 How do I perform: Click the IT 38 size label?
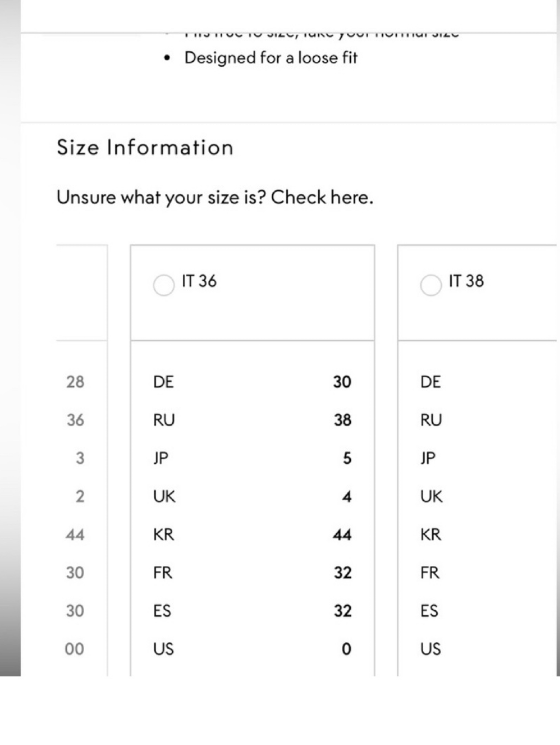[466, 281]
